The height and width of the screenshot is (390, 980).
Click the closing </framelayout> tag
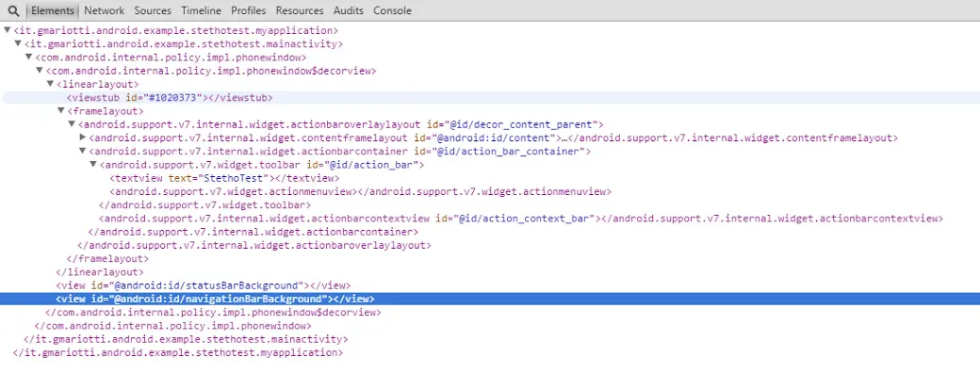click(x=107, y=259)
